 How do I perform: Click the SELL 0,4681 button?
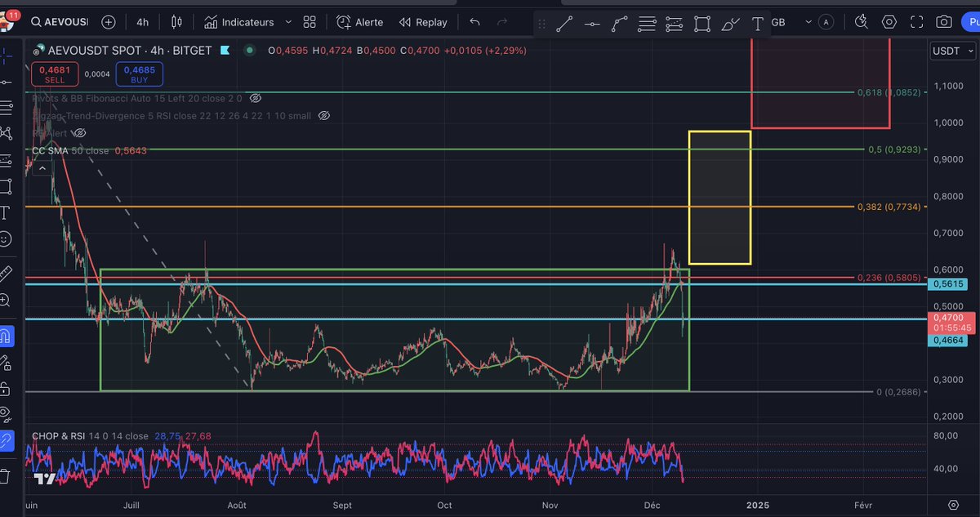[x=55, y=74]
